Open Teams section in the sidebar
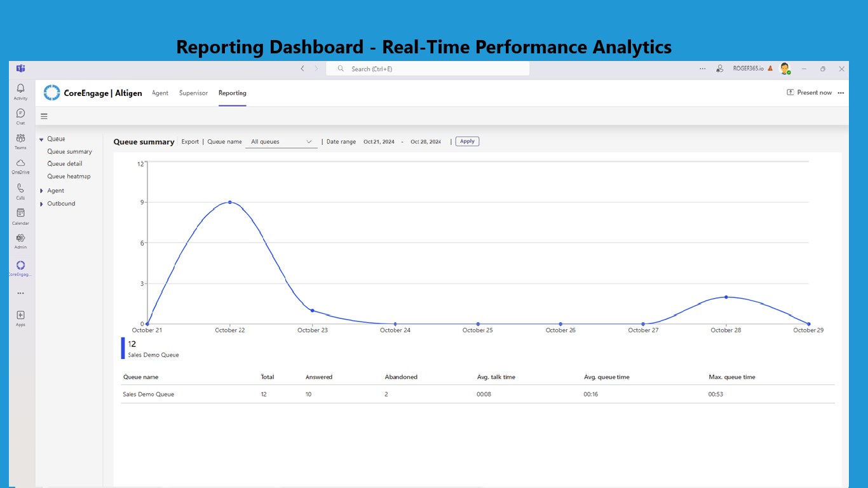 20,141
